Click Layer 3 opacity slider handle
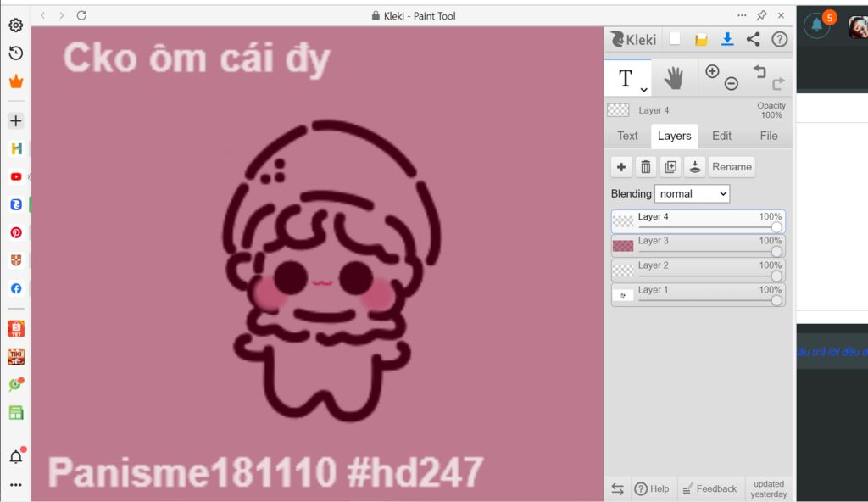The width and height of the screenshot is (868, 502). (x=776, y=252)
